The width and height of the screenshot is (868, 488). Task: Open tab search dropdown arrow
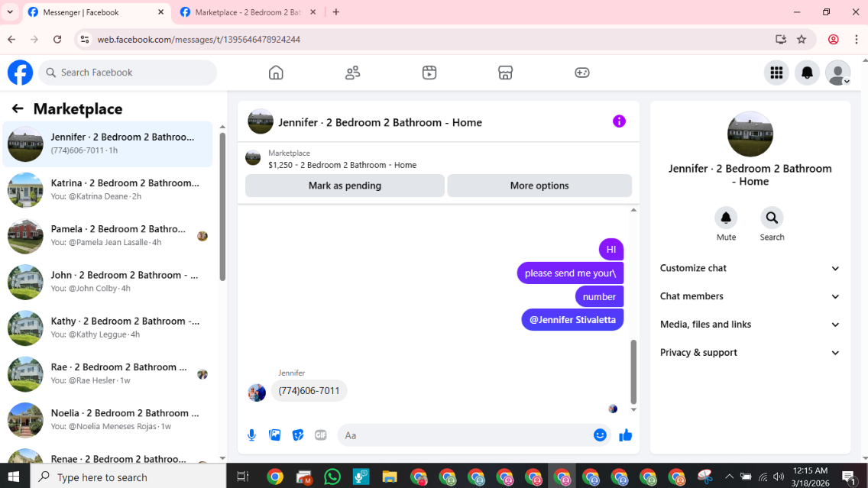[10, 12]
